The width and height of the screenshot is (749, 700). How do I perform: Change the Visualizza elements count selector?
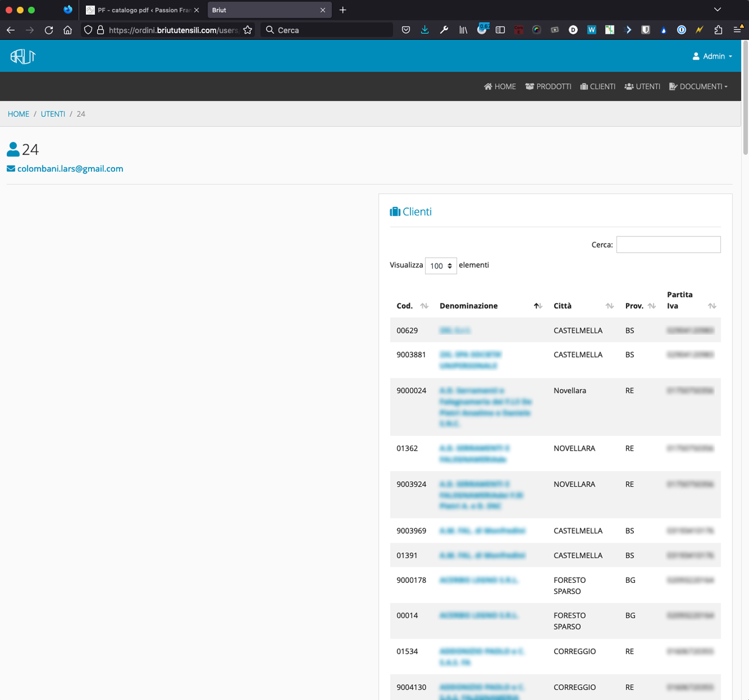[441, 266]
